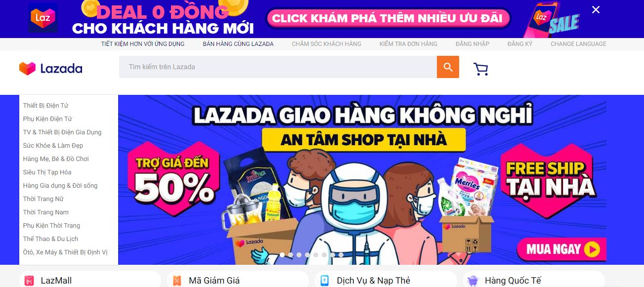
Task: Open the shopping cart icon
Action: tap(480, 69)
